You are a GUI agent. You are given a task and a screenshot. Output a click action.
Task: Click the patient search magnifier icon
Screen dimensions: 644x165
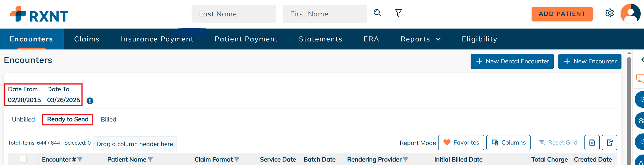377,13
